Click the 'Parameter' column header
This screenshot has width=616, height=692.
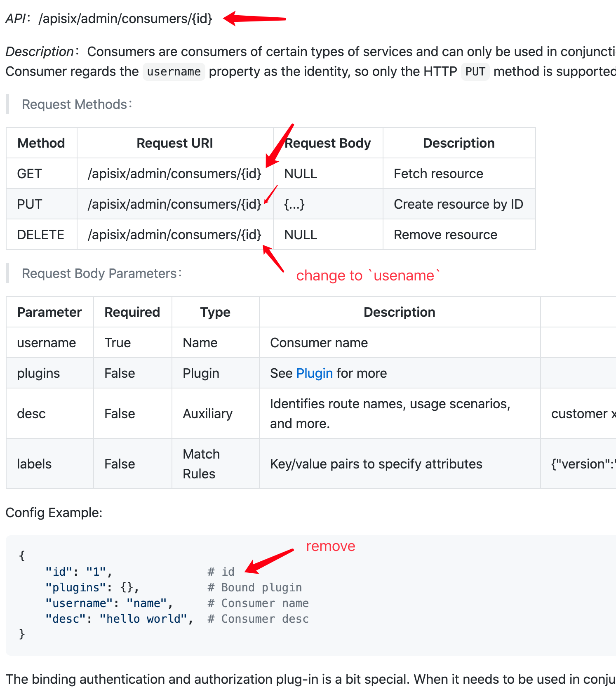[49, 312]
